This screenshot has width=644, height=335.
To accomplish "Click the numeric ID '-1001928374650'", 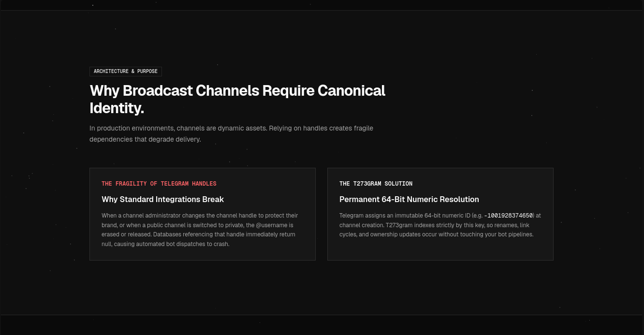I will [509, 216].
